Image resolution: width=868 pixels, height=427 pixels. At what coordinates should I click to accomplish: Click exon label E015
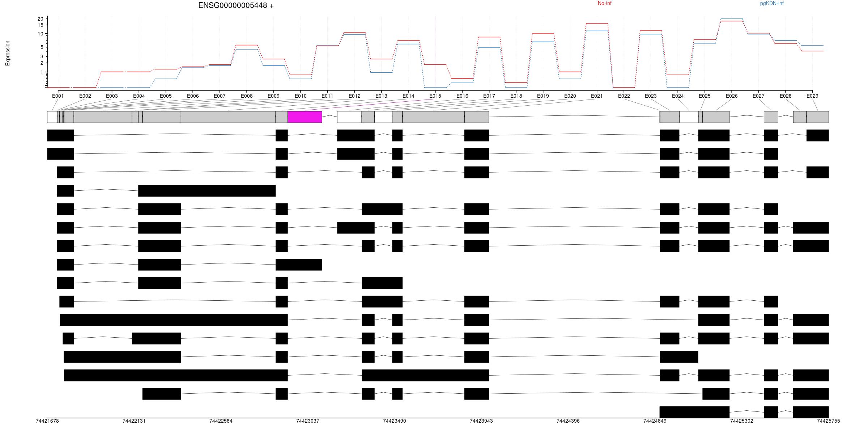click(435, 96)
